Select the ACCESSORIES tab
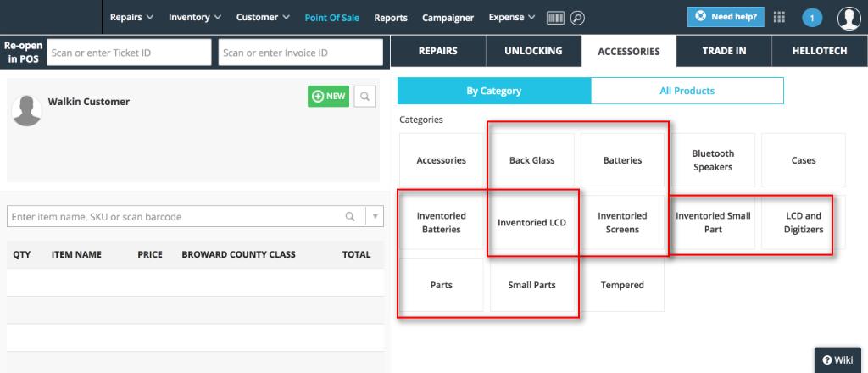 coord(629,51)
